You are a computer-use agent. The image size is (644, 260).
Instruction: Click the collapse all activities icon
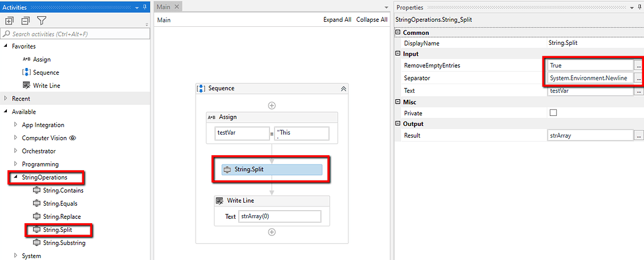click(x=26, y=21)
